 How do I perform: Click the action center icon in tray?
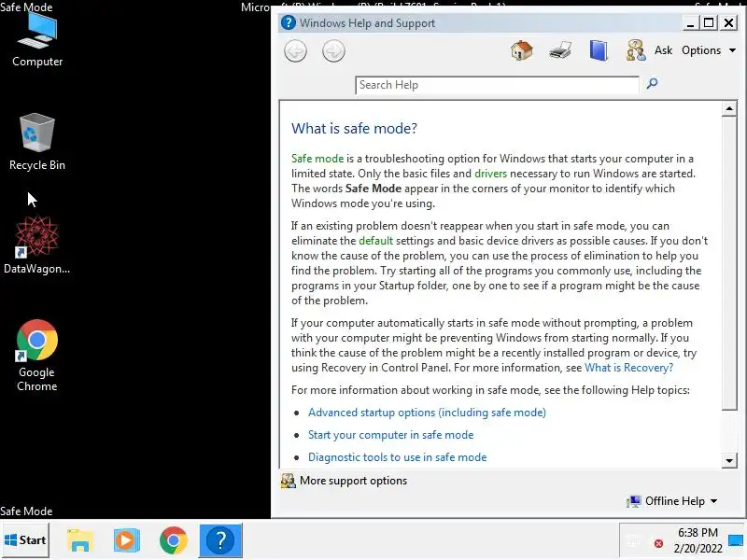pyautogui.click(x=736, y=540)
